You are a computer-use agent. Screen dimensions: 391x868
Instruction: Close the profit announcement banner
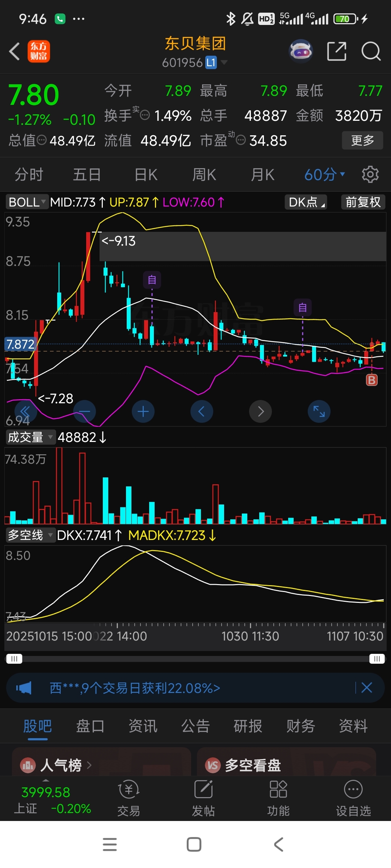[367, 688]
